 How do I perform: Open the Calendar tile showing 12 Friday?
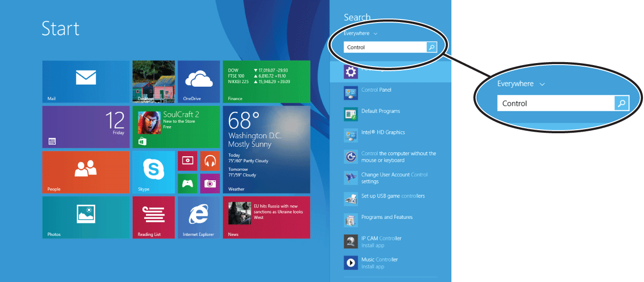pyautogui.click(x=86, y=127)
